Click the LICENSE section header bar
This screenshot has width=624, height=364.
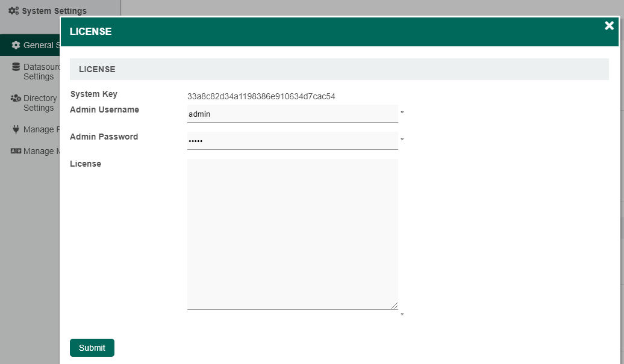[x=339, y=69]
